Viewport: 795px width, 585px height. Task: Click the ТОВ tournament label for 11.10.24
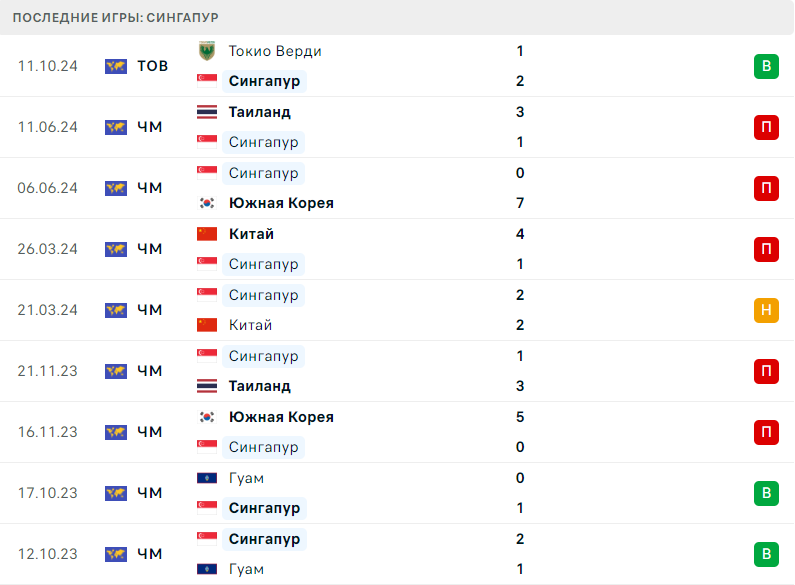point(152,66)
